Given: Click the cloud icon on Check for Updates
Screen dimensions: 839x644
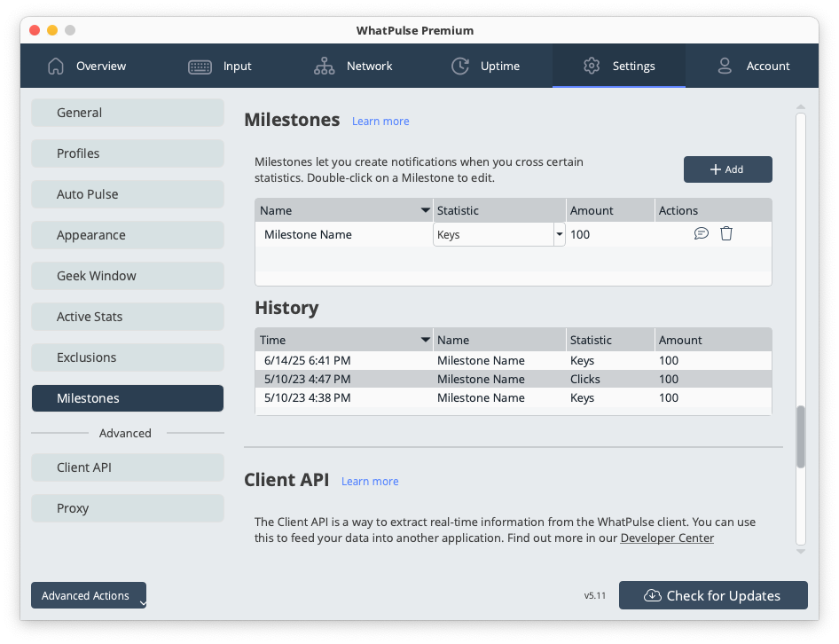Looking at the screenshot, I should 654,595.
